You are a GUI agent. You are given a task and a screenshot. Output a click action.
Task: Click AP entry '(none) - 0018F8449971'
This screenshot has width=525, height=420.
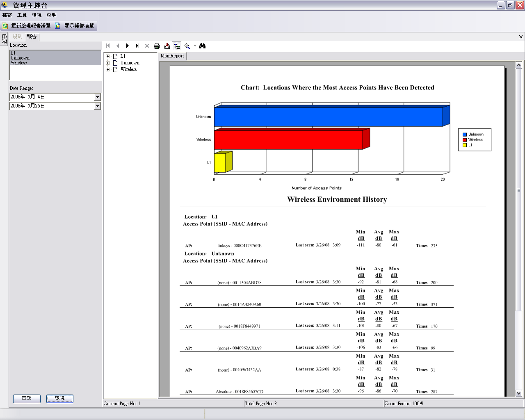240,326
